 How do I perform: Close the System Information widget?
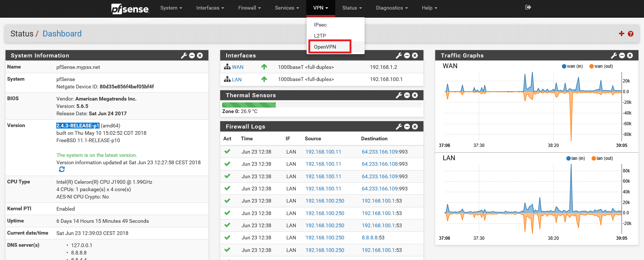coord(200,56)
